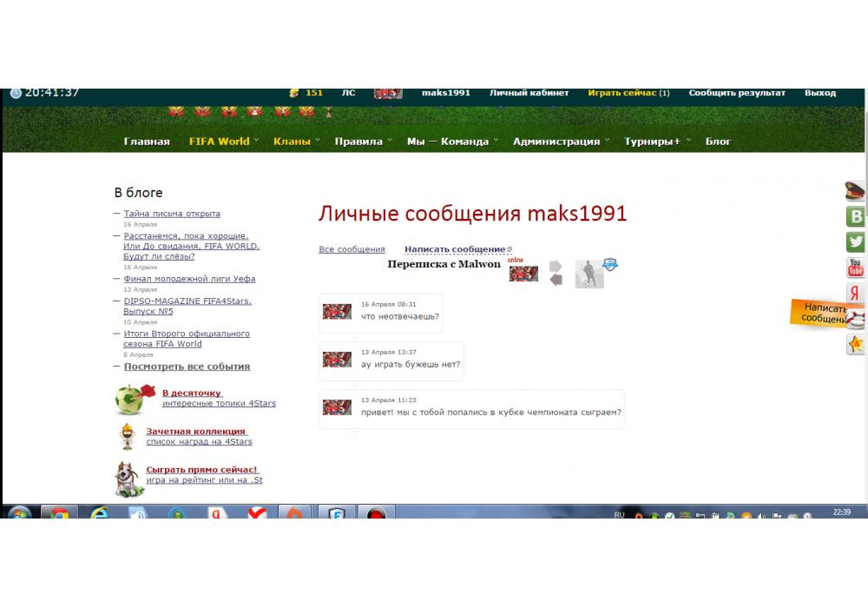The height and width of the screenshot is (608, 868).
Task: Open Личный кабинет in the top bar
Action: point(529,93)
